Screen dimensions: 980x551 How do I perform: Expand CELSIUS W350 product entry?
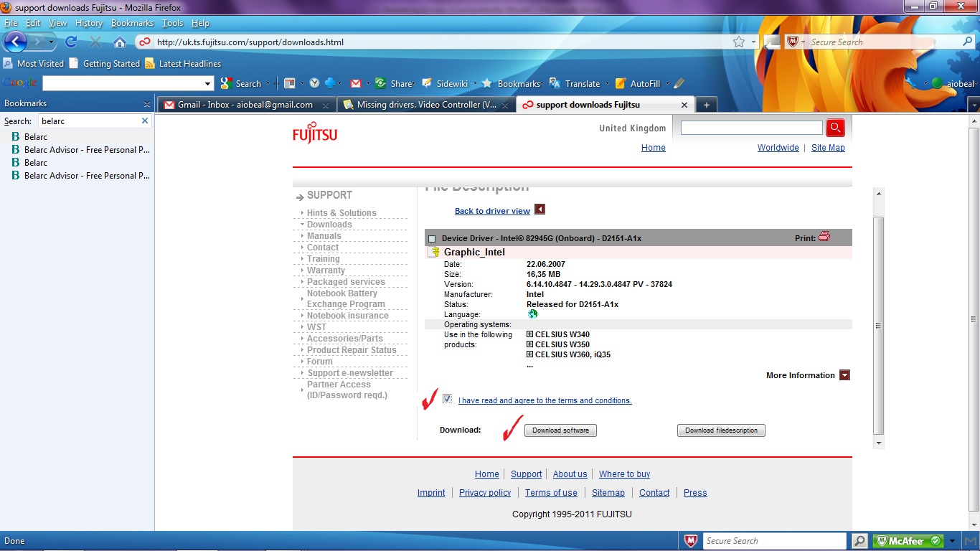tap(530, 344)
